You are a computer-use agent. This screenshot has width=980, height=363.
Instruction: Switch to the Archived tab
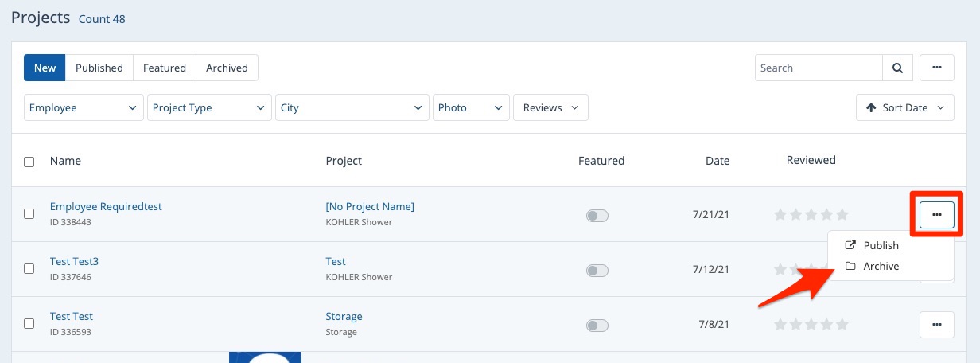pos(227,68)
